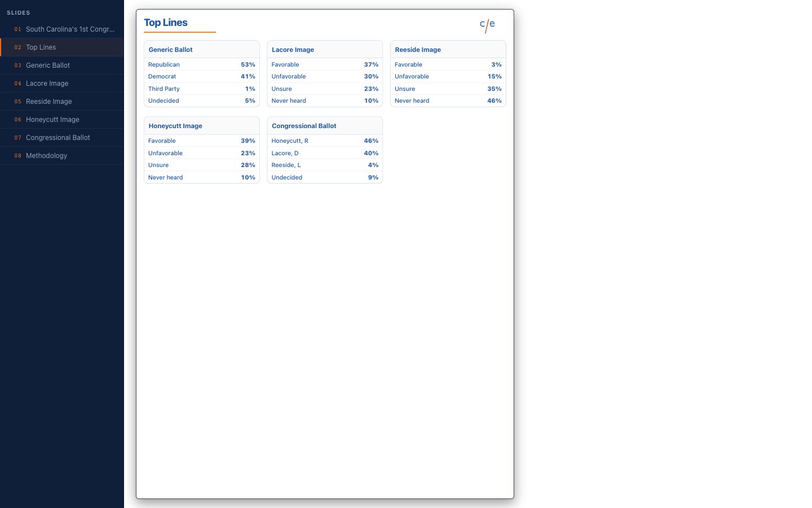Click the c/e logo icon
812x508 pixels.
click(x=487, y=25)
